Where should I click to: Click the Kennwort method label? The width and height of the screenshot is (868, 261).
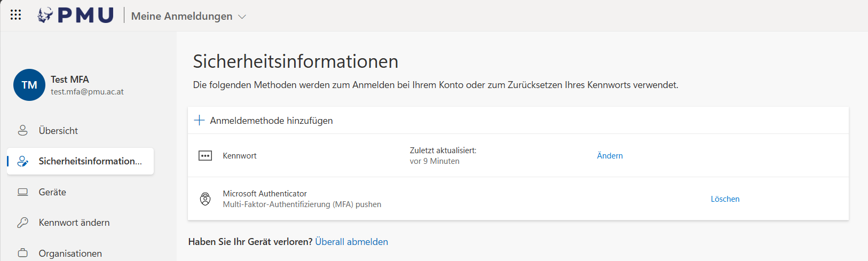point(240,156)
